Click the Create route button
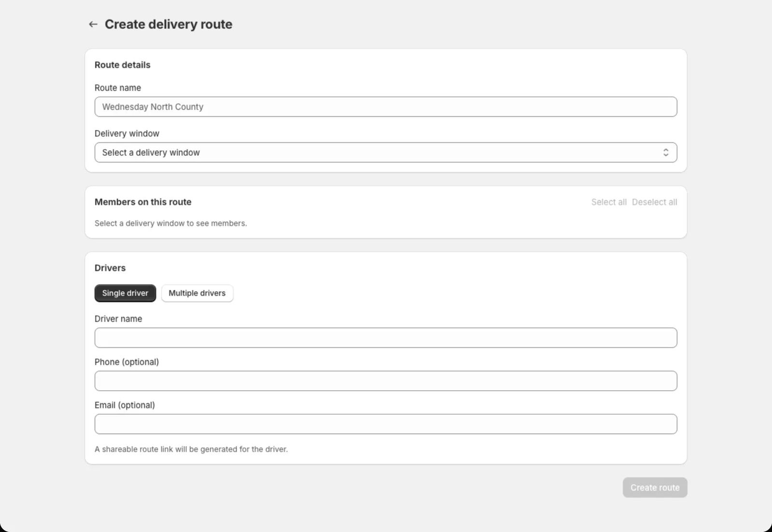 click(x=655, y=488)
